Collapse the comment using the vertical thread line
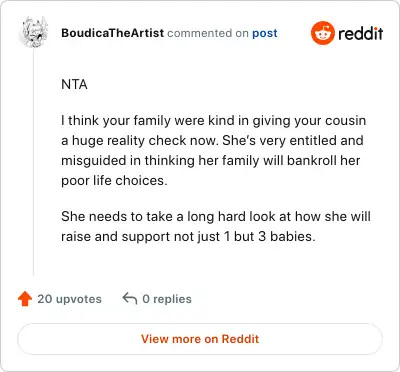The image size is (400, 372). (x=33, y=162)
